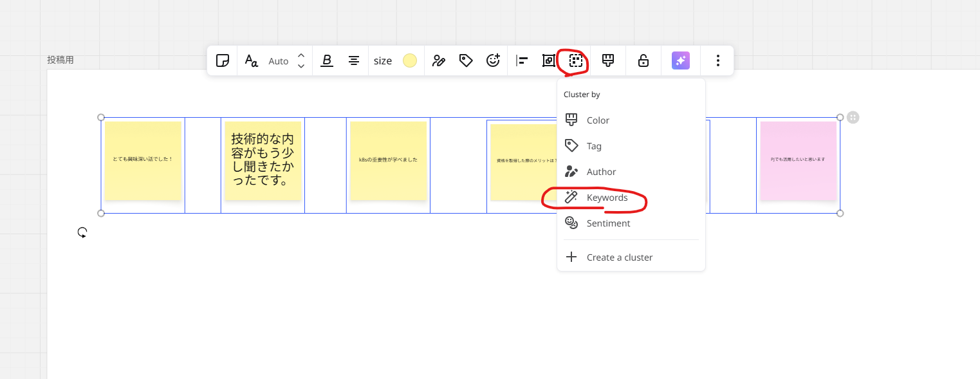Click the author edit icon
Screen dimensions: 980x379
[439, 60]
